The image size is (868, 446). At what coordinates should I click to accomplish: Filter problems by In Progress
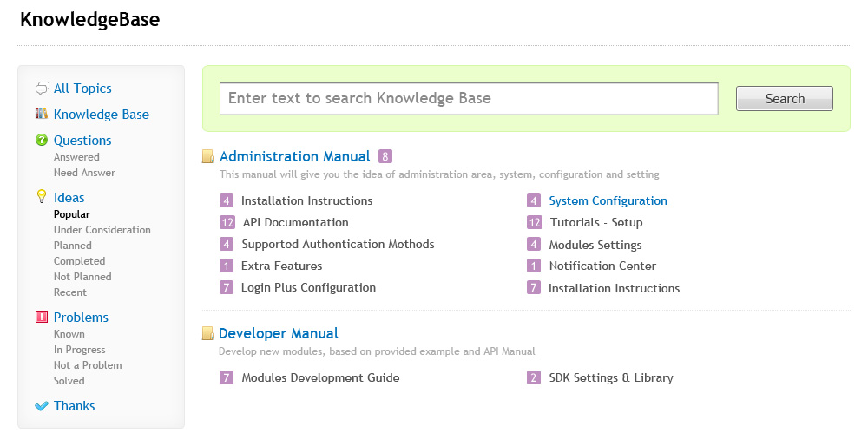coord(79,350)
